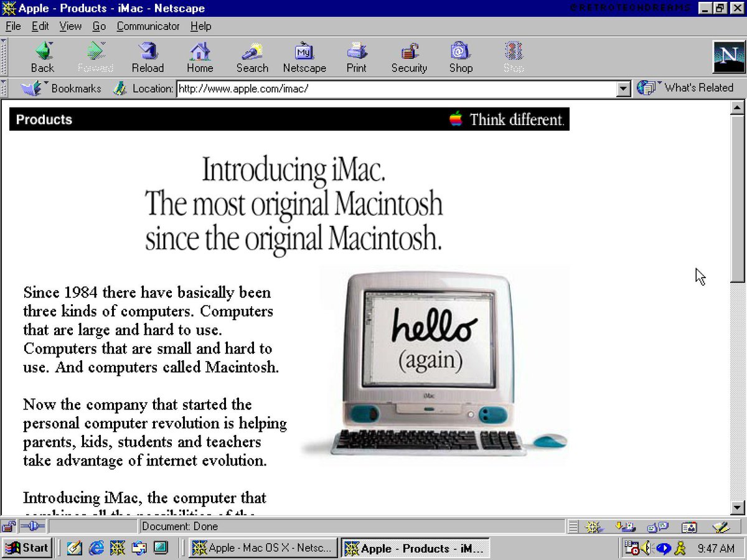Open the What's Related dropdown
This screenshot has width=747, height=560.
[685, 88]
